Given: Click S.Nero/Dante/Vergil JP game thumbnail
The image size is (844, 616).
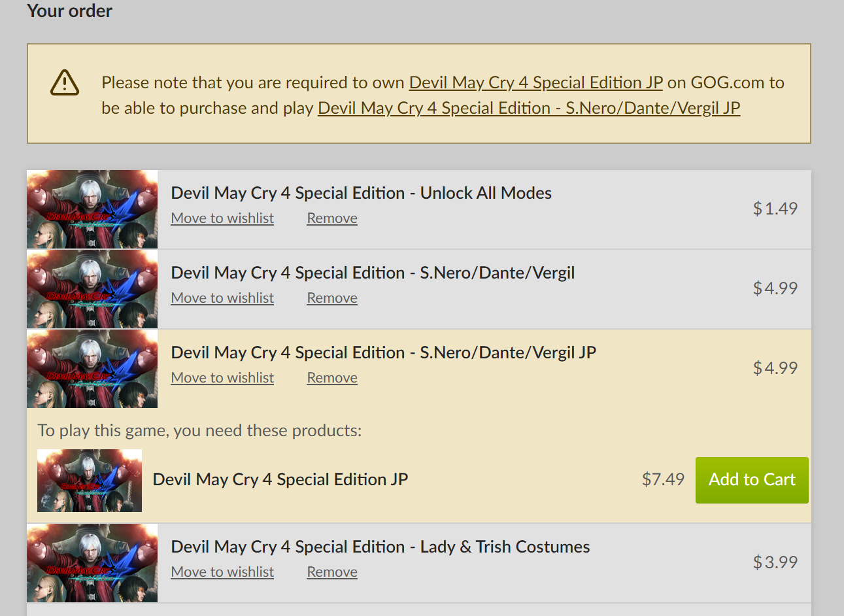Looking at the screenshot, I should [92, 369].
